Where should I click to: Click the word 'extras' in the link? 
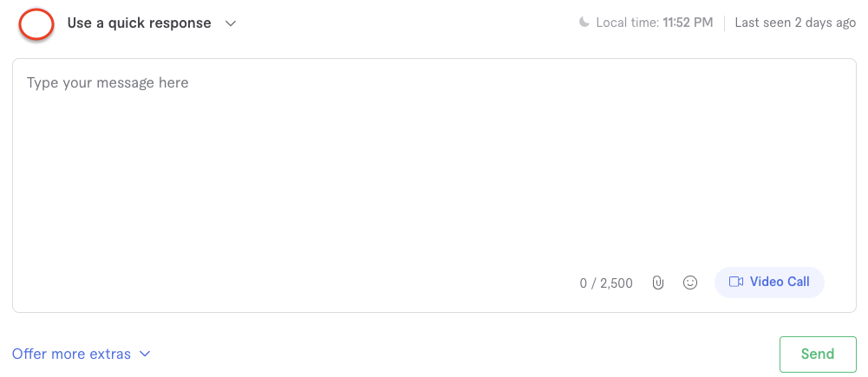click(x=110, y=354)
